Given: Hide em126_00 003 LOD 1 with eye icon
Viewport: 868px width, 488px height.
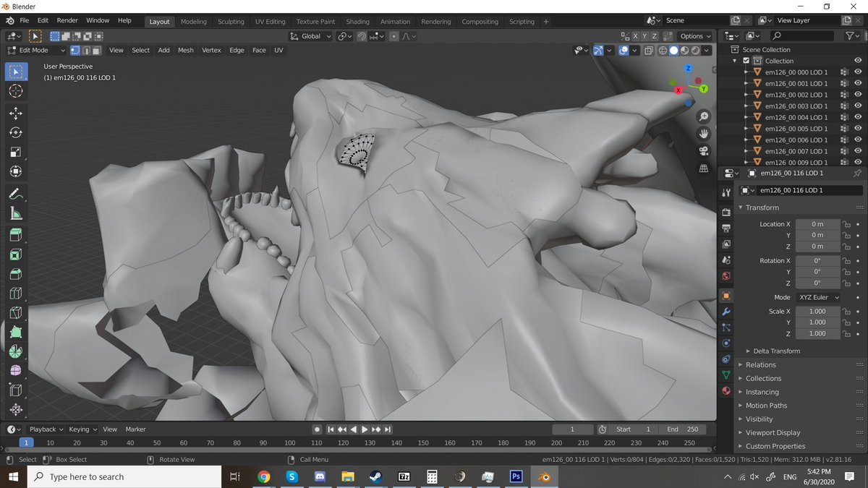Looking at the screenshot, I should click(x=858, y=106).
